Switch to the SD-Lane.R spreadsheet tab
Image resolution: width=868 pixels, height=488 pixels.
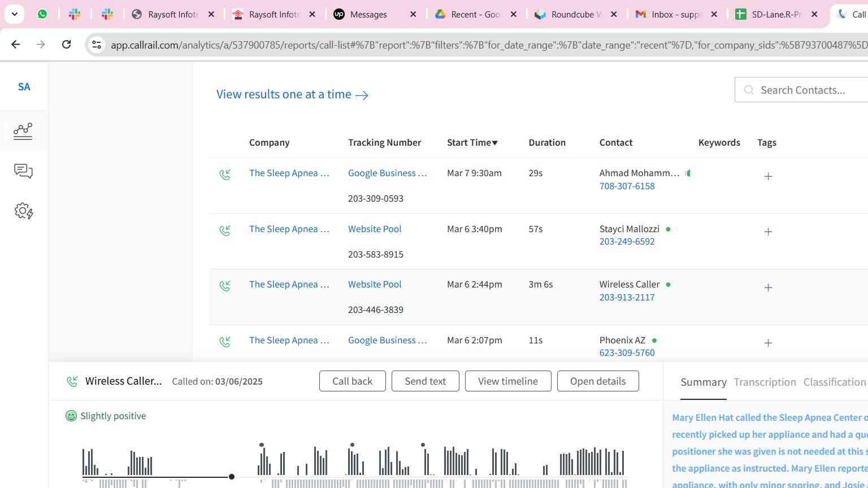(776, 14)
